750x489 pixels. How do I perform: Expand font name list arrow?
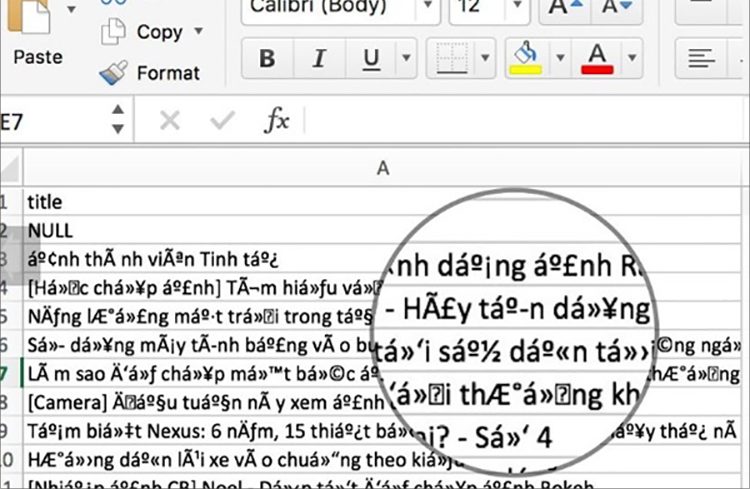click(428, 7)
